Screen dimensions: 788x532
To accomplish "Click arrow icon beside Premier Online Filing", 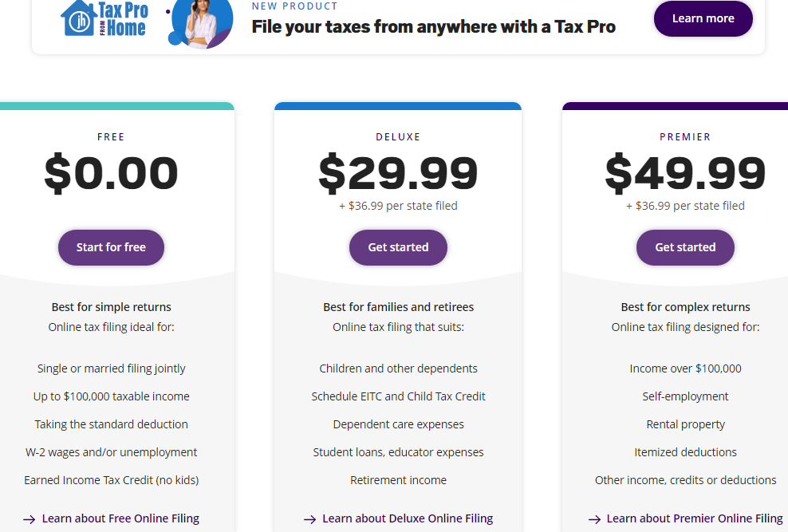I will tap(594, 519).
